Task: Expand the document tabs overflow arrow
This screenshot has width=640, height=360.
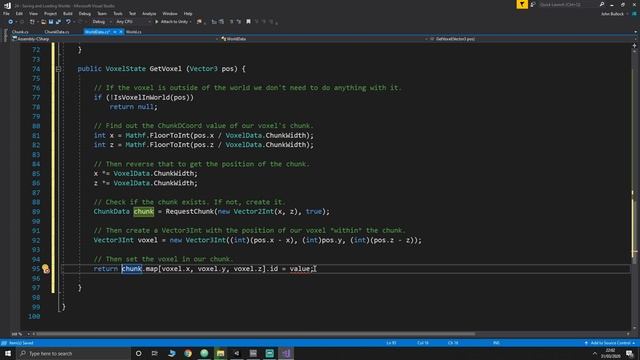Action: click(x=635, y=32)
